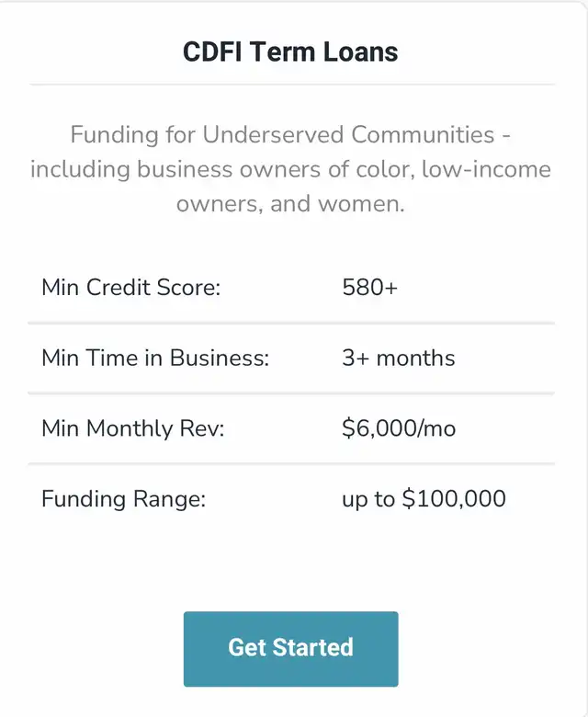Select the $6,000/mo revenue value
588x717 pixels.
[399, 428]
